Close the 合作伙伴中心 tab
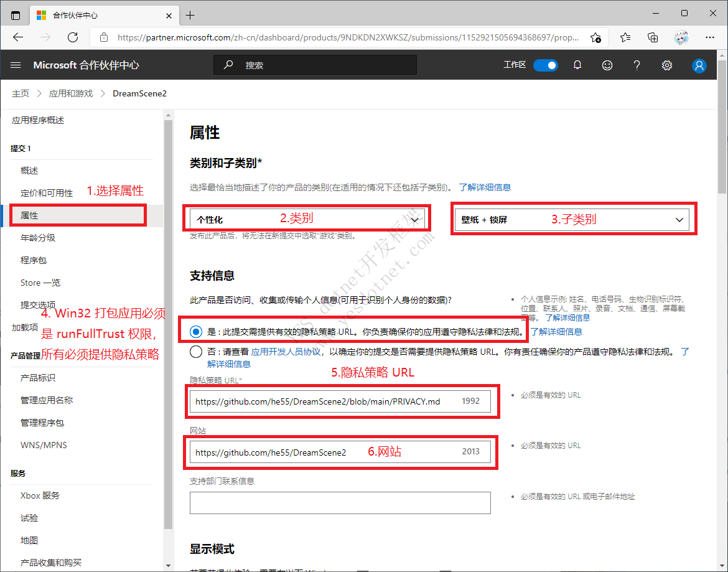This screenshot has height=572, width=728. (169, 16)
